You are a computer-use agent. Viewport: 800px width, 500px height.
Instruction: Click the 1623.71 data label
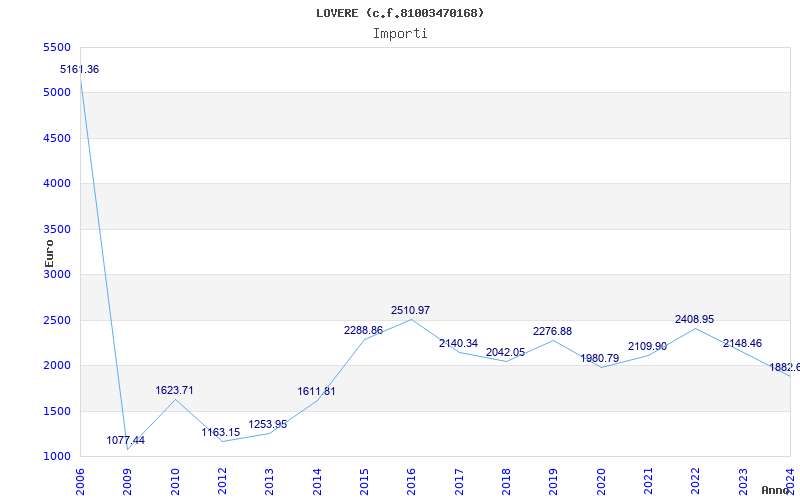pyautogui.click(x=174, y=390)
